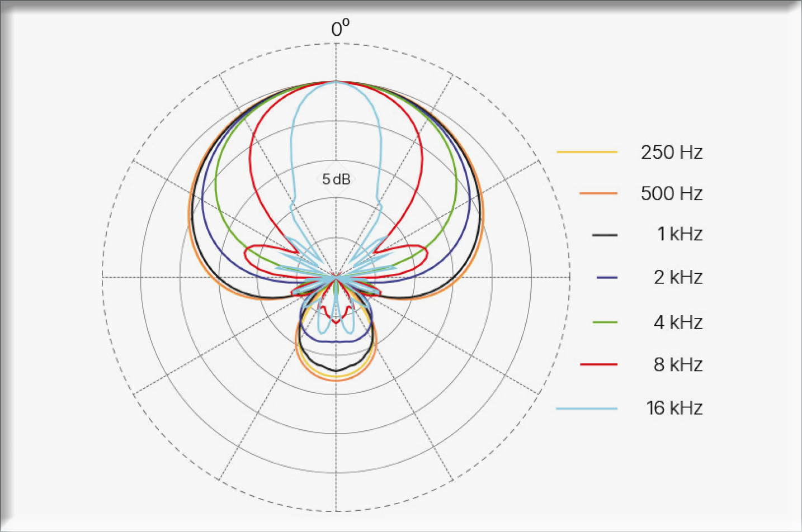
Task: Click the orange 500 Hz legend line
Action: (598, 193)
